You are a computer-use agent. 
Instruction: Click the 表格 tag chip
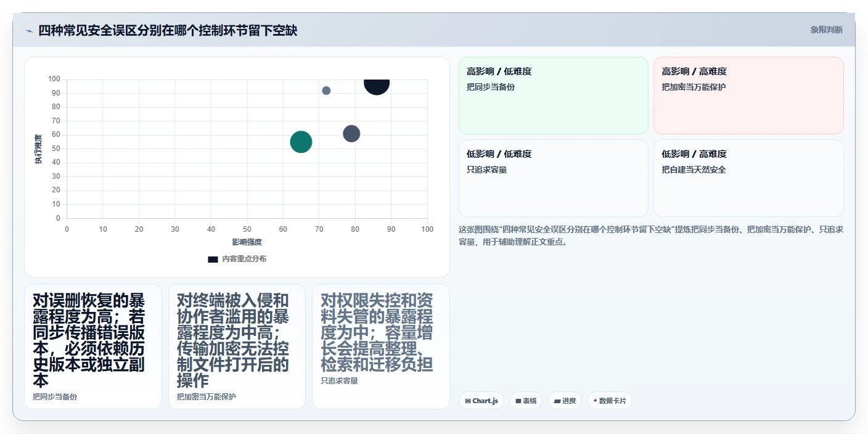(x=526, y=401)
